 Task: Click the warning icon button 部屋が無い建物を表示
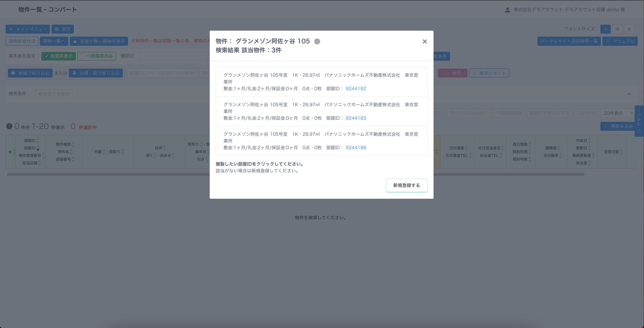[x=99, y=41]
